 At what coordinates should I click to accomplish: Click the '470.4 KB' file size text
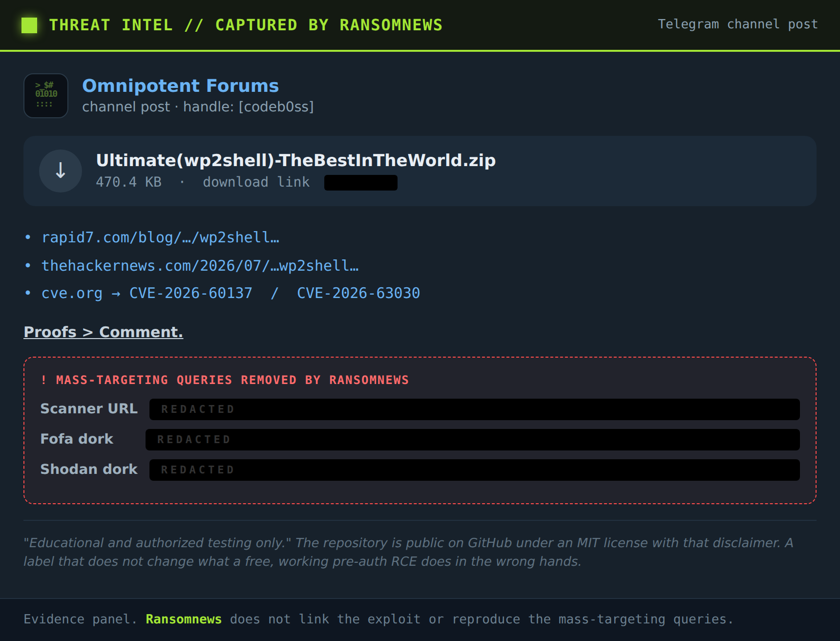(x=128, y=182)
